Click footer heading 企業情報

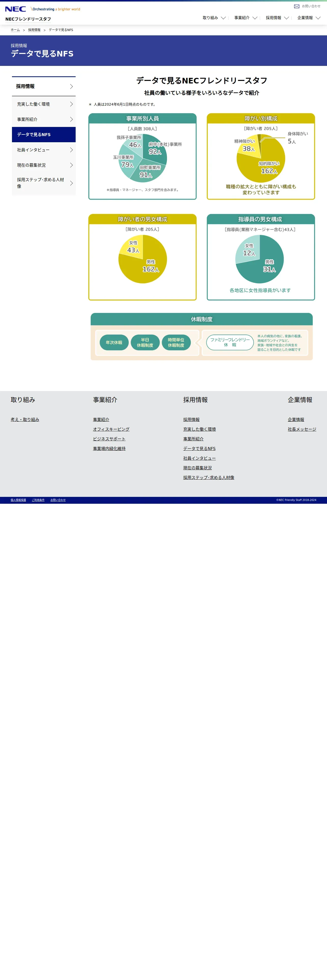[300, 399]
